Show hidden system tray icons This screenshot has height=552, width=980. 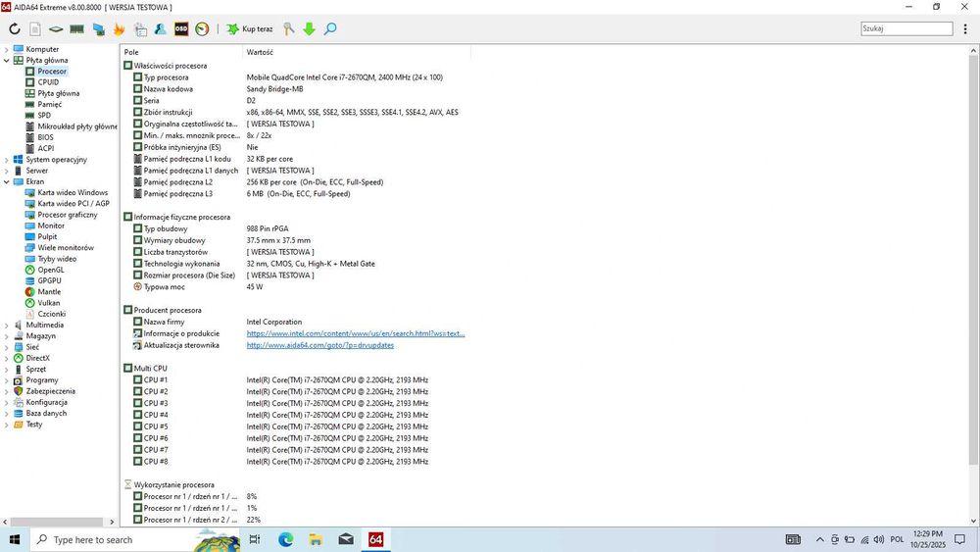click(x=819, y=539)
